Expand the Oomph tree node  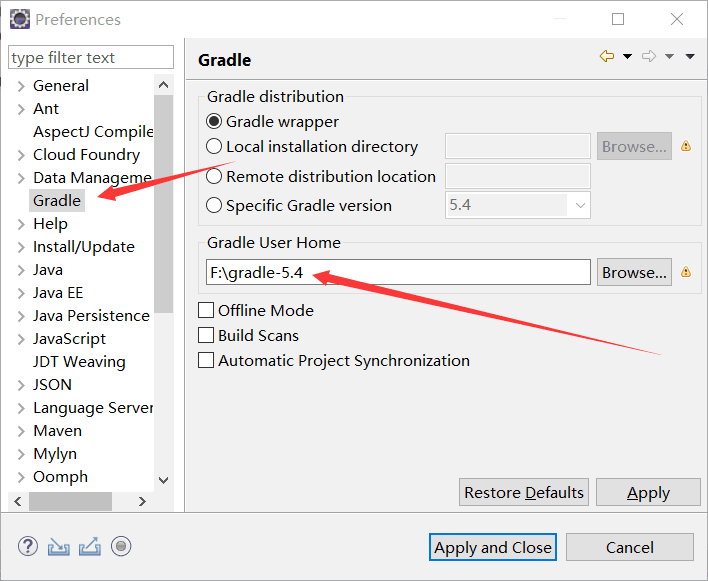tap(21, 477)
